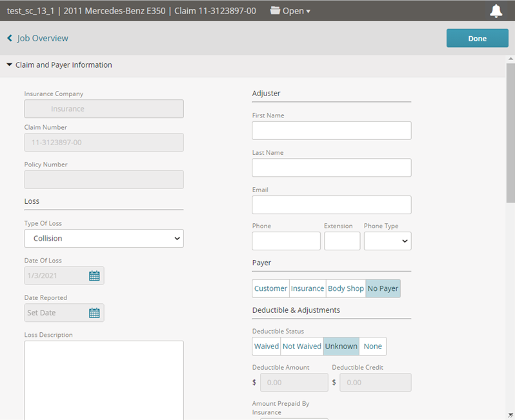
Task: Open the Type Of Loss dropdown
Action: click(104, 239)
